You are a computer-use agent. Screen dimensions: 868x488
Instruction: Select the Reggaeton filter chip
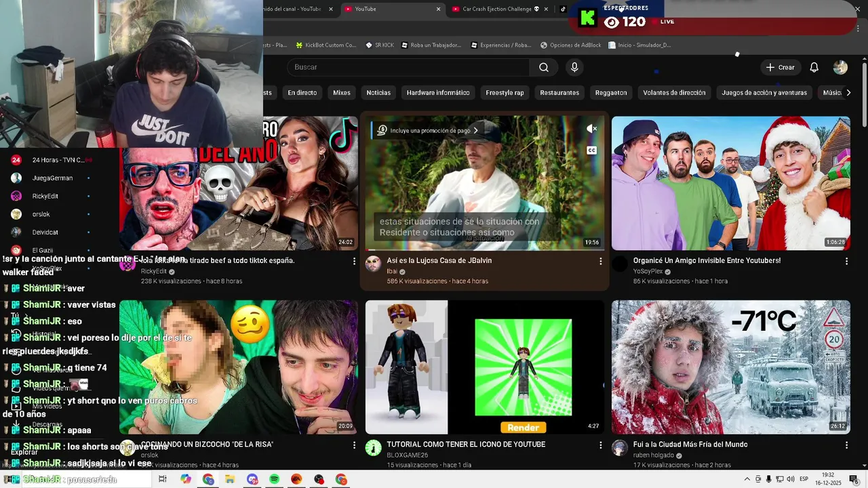[611, 93]
